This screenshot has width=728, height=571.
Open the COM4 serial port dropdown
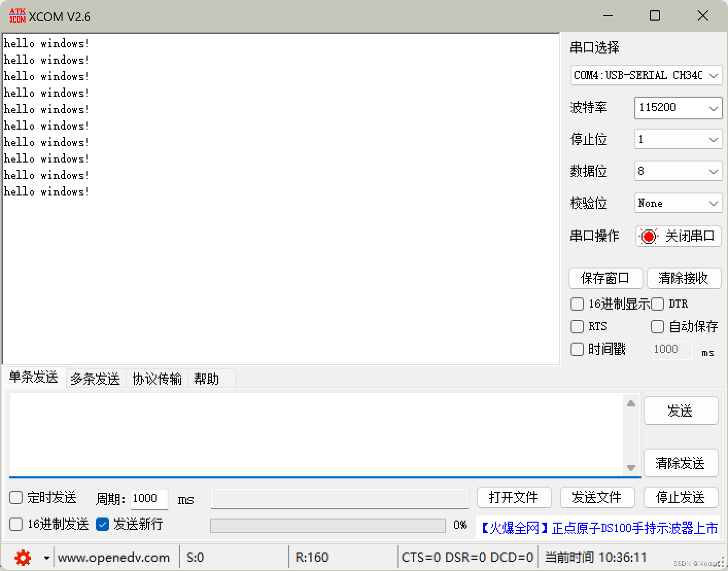point(646,75)
